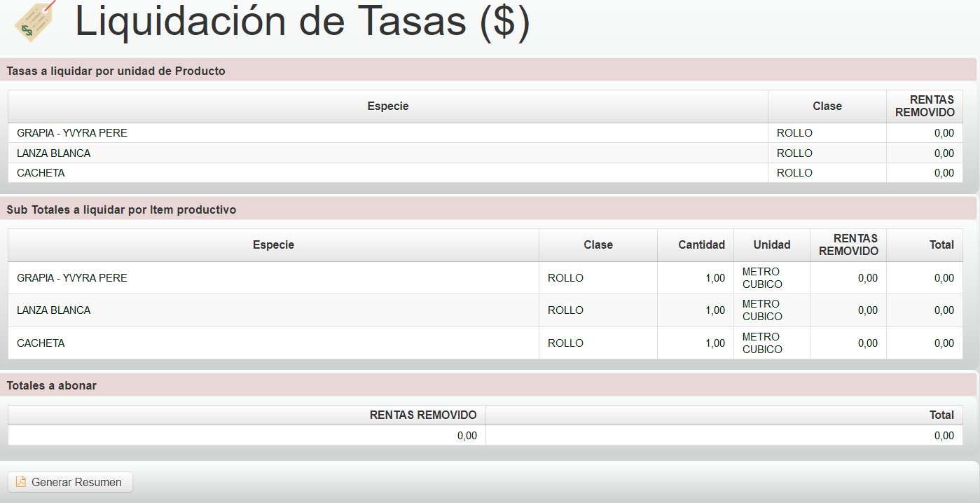Screen dimensions: 980x503
Task: Click the Especie column header in the Tasas table
Action: tap(388, 106)
